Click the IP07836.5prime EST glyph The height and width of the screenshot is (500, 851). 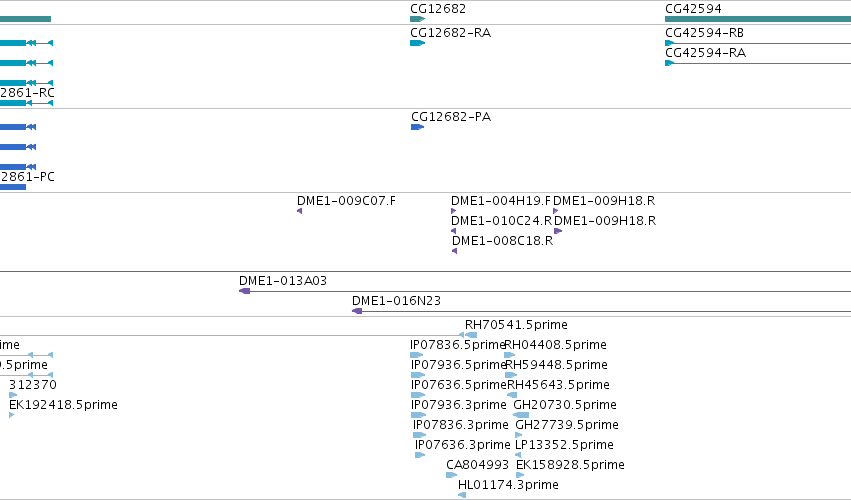417,355
